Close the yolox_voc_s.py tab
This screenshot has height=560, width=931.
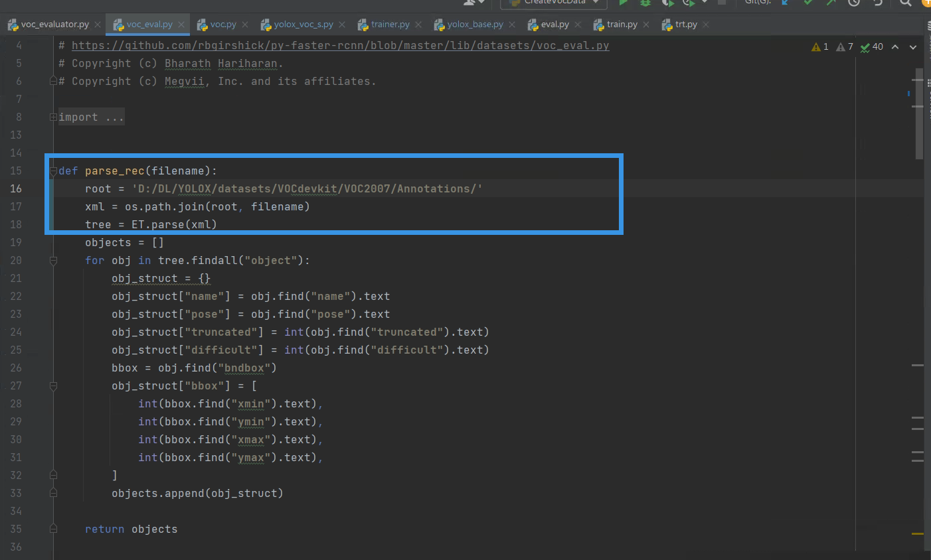(342, 25)
